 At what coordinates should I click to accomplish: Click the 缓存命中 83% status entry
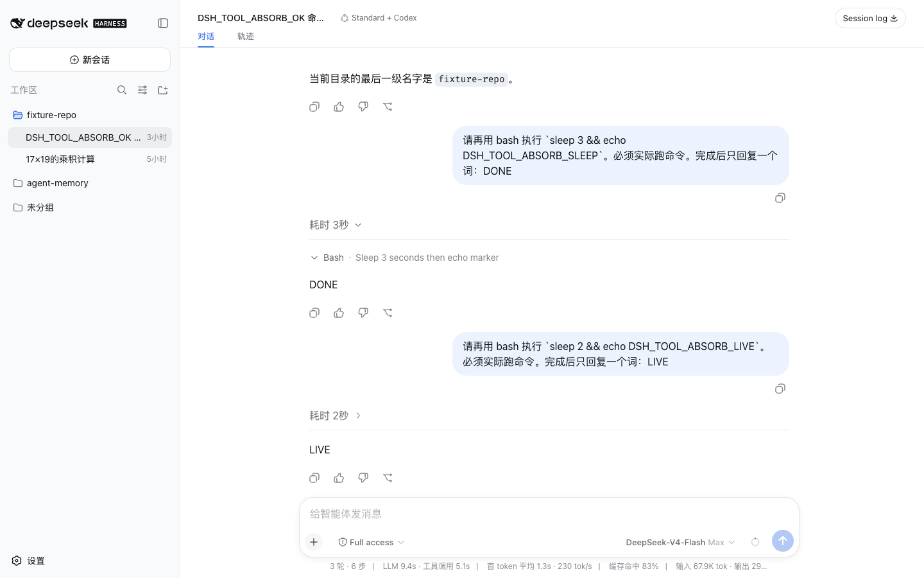[633, 566]
